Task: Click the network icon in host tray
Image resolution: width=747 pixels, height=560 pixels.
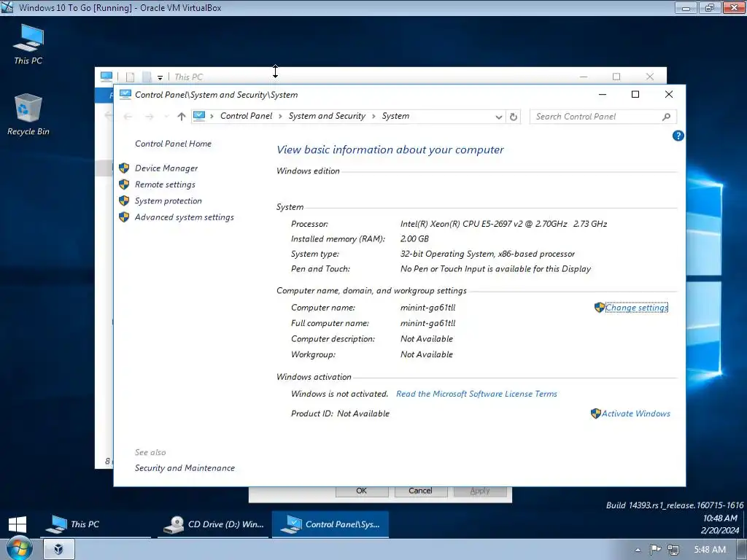Action: tap(673, 550)
